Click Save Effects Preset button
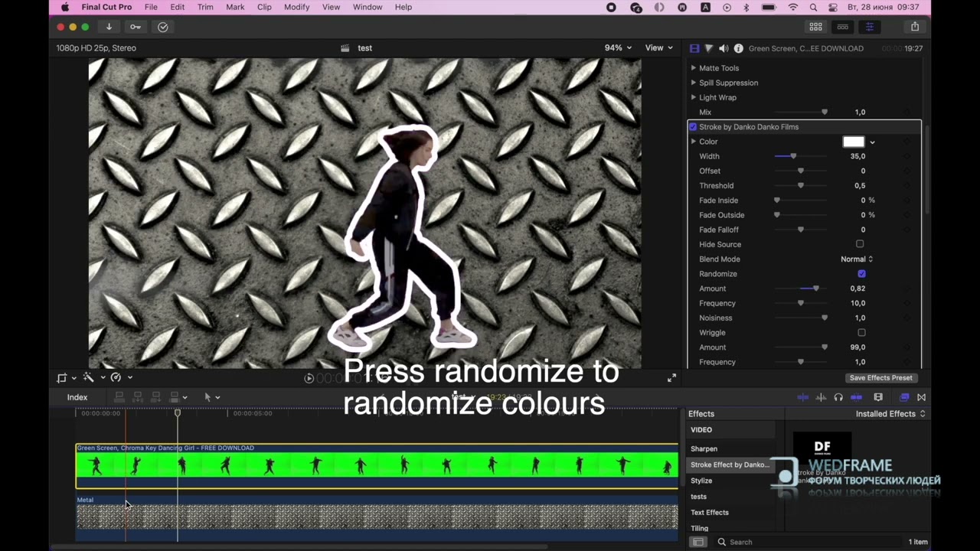Viewport: 980px width, 551px height. 880,378
